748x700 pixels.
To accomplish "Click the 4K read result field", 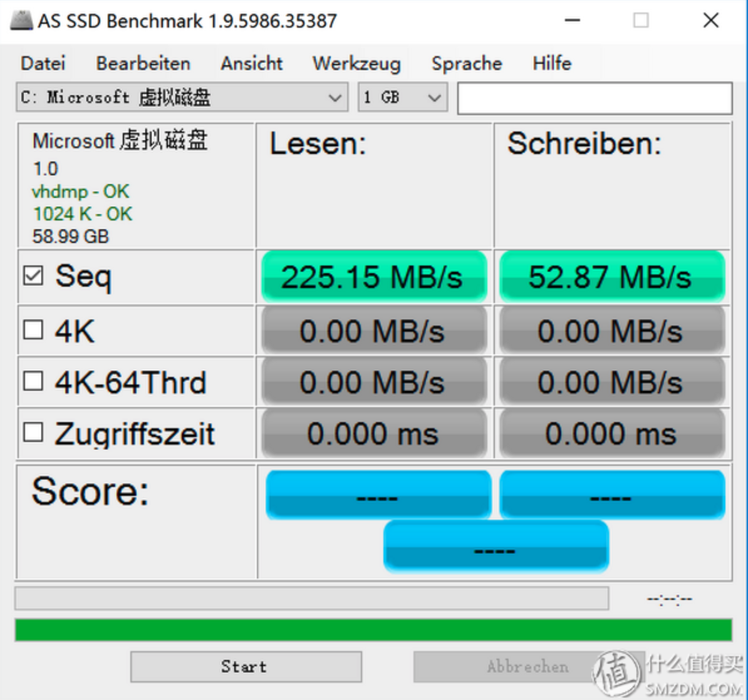I will pos(374,331).
